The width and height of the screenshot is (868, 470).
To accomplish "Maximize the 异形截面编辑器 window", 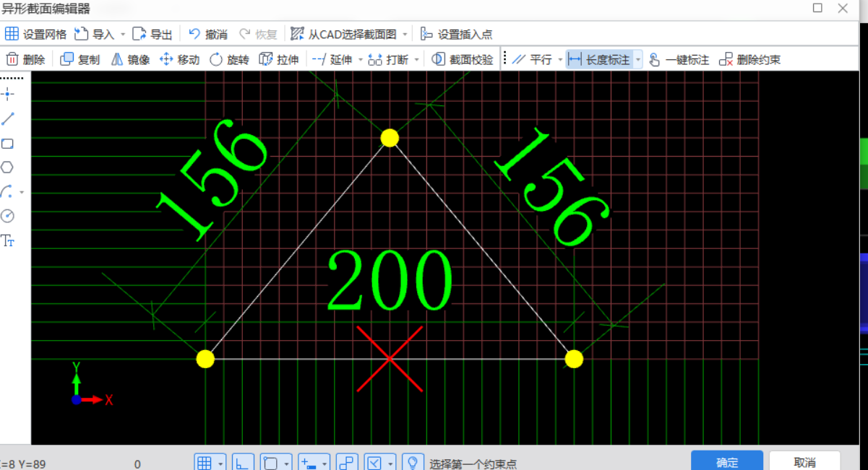I will pyautogui.click(x=817, y=8).
